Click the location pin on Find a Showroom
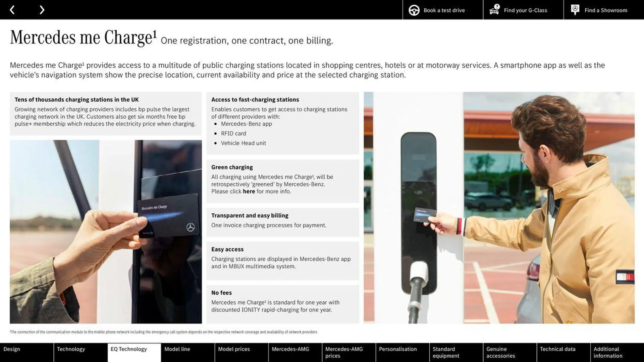The image size is (644, 362). (575, 9)
